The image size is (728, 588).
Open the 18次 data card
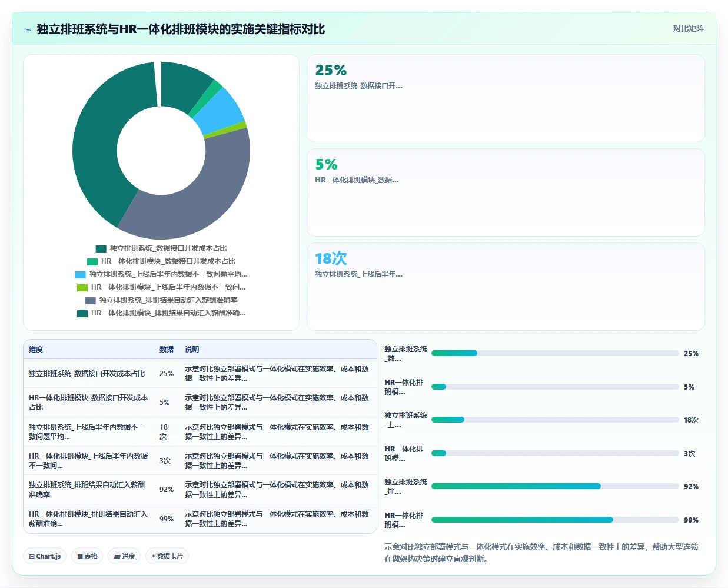(x=506, y=287)
